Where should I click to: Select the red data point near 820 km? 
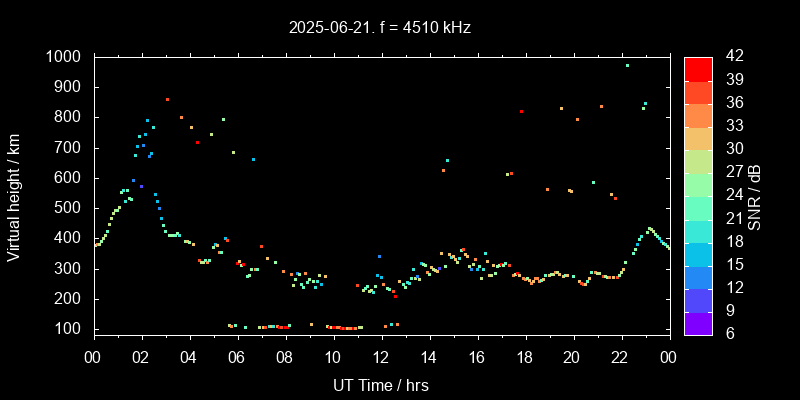click(521, 111)
